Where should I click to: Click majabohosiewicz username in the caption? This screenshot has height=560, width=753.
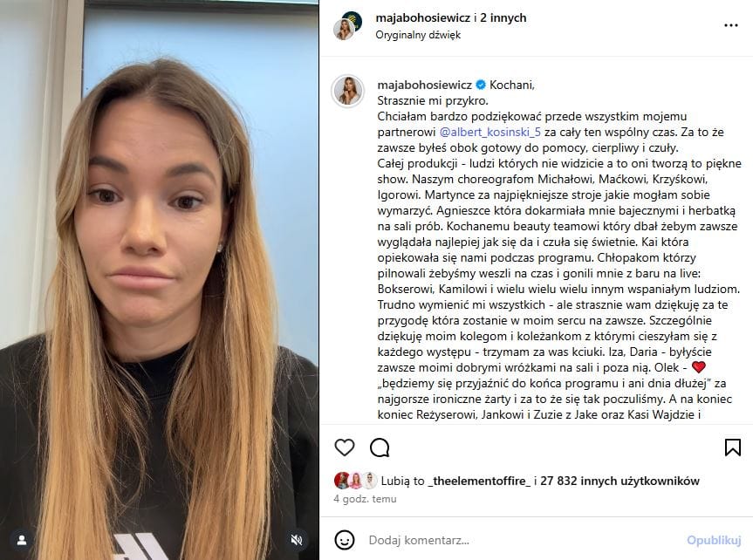(x=425, y=85)
